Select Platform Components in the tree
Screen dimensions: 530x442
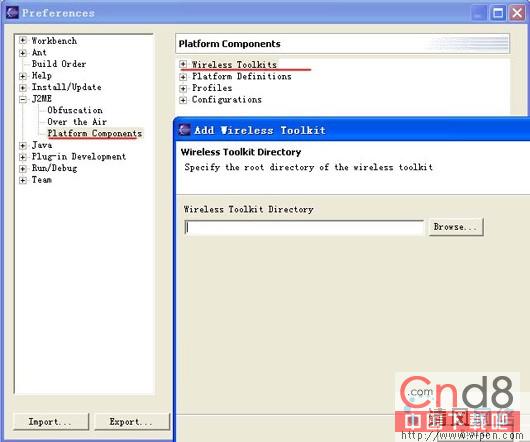tap(95, 133)
